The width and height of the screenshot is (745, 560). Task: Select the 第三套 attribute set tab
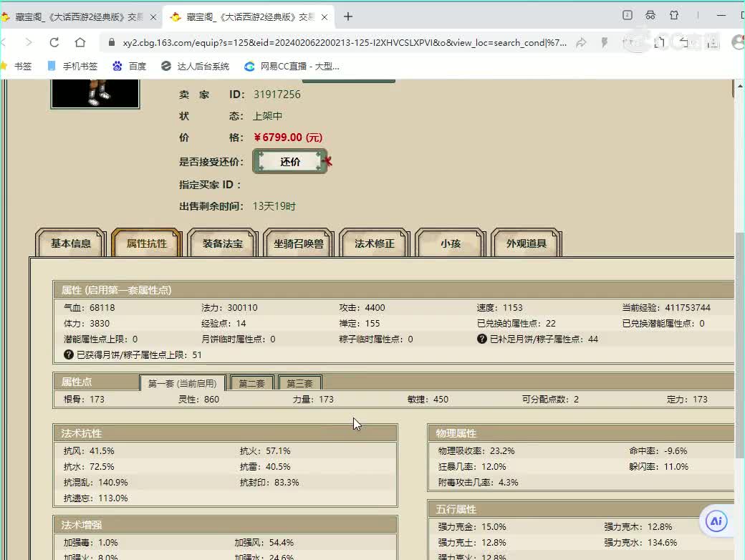(300, 383)
